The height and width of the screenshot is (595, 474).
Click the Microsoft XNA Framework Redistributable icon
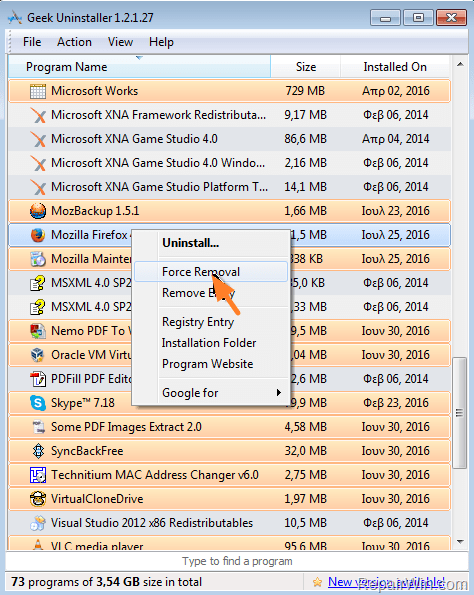(x=38, y=115)
